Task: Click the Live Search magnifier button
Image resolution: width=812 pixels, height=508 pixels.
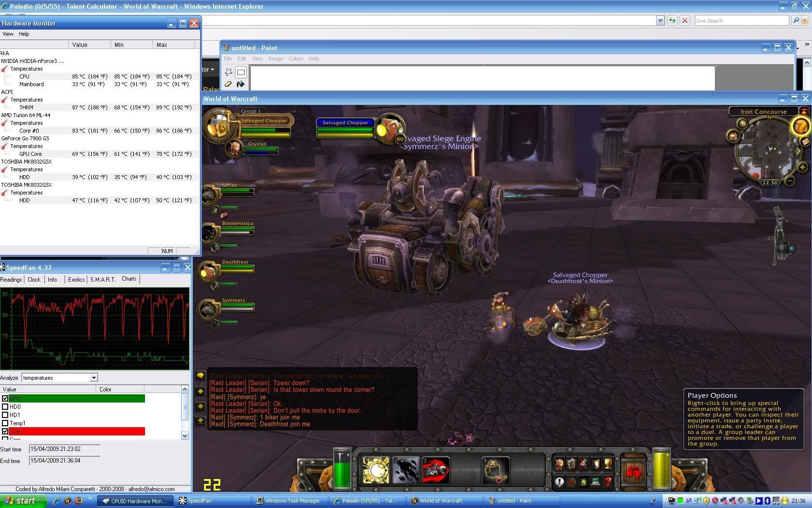Action: [x=796, y=20]
